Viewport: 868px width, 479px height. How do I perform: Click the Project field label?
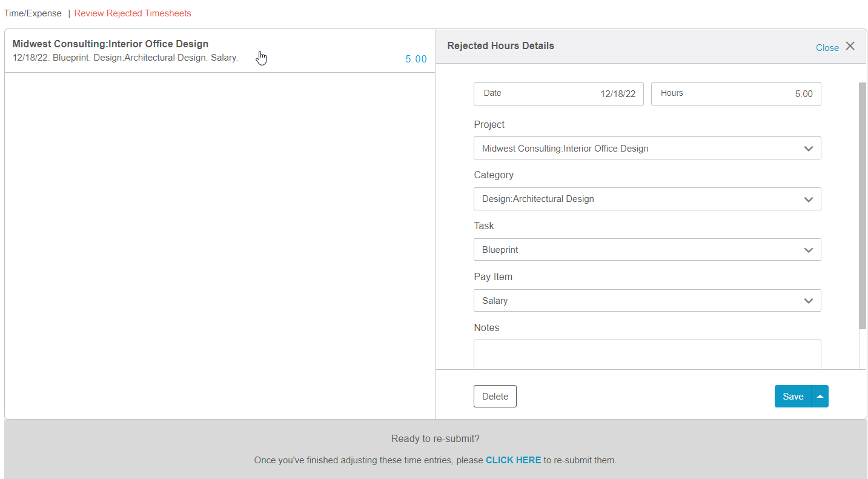pyautogui.click(x=489, y=124)
